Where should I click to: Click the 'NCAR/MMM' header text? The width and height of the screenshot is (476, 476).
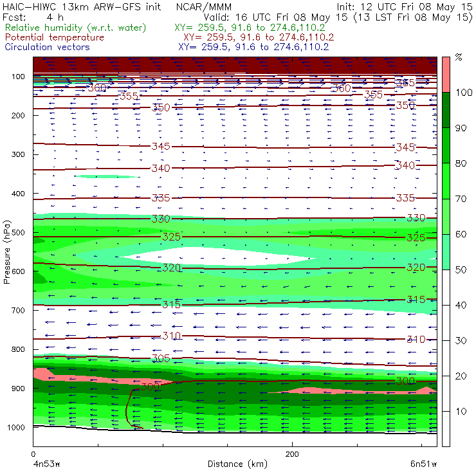204,7
